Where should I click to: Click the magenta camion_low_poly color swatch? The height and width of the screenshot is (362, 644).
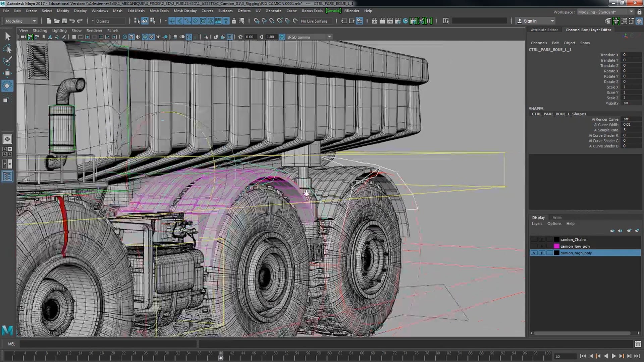pyautogui.click(x=556, y=246)
